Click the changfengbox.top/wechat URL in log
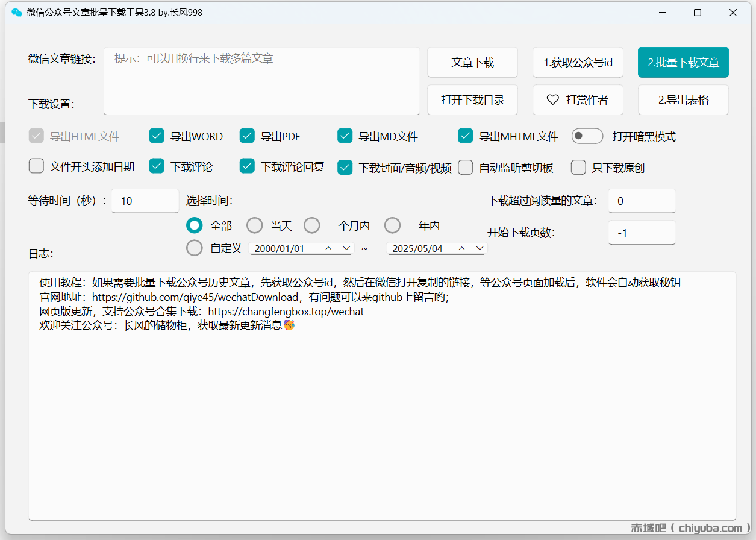Screen dimensions: 756x540 tap(286, 312)
